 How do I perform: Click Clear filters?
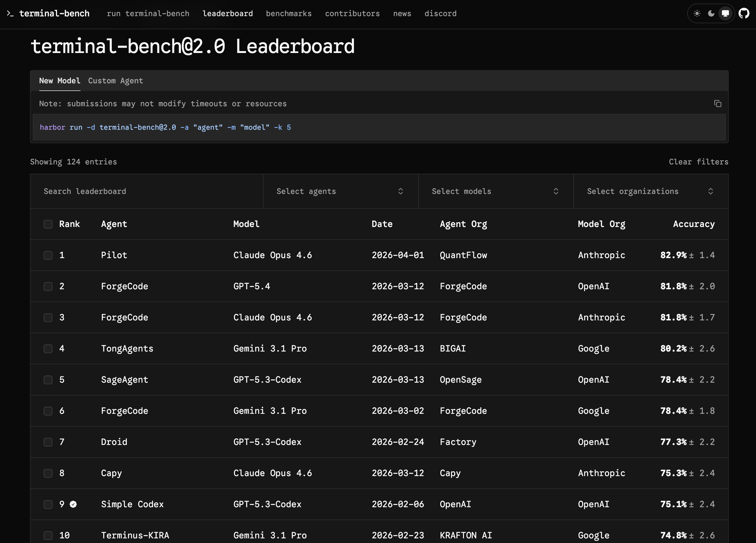[698, 162]
